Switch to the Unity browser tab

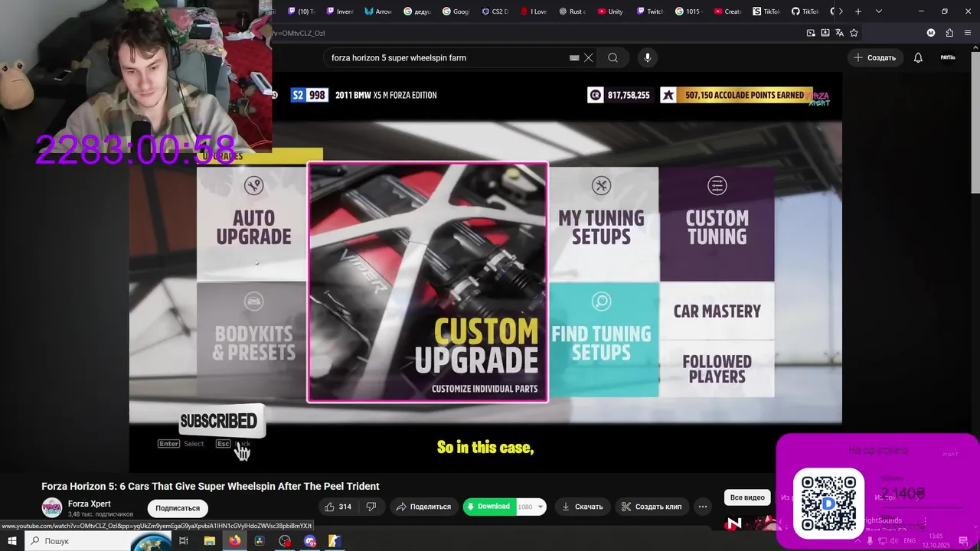(x=610, y=11)
